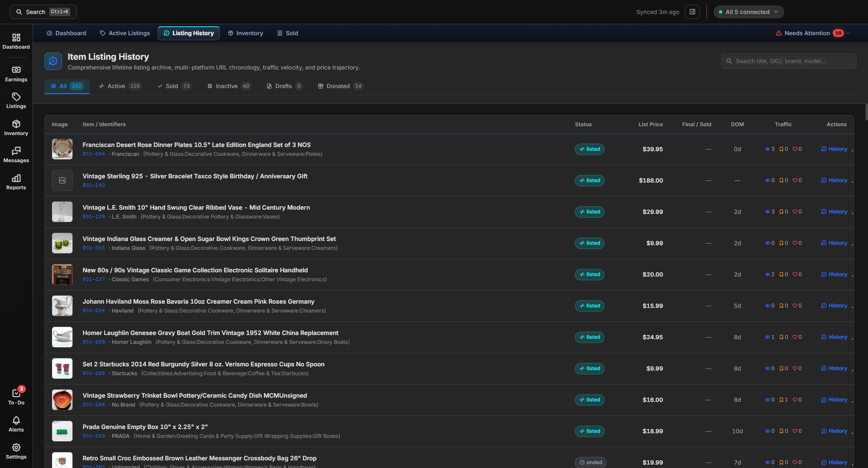The height and width of the screenshot is (468, 868).
Task: Open Inventory from the left sidebar
Action: [x=16, y=128]
